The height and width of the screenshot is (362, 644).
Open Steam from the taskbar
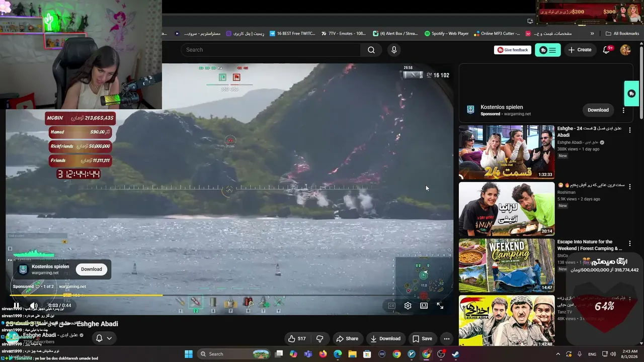pos(455,354)
